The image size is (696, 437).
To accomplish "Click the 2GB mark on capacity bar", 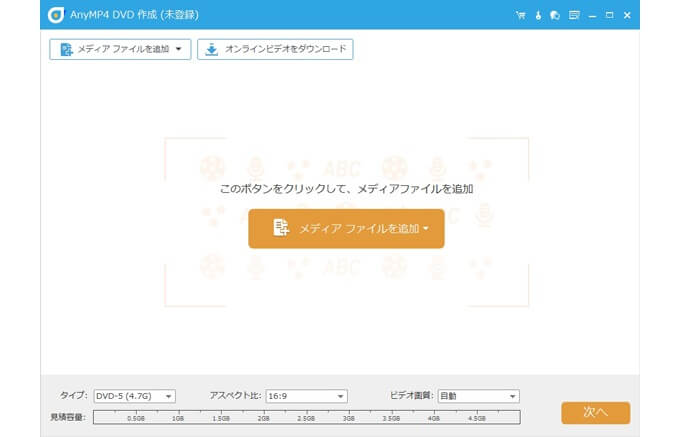I will pos(264,418).
